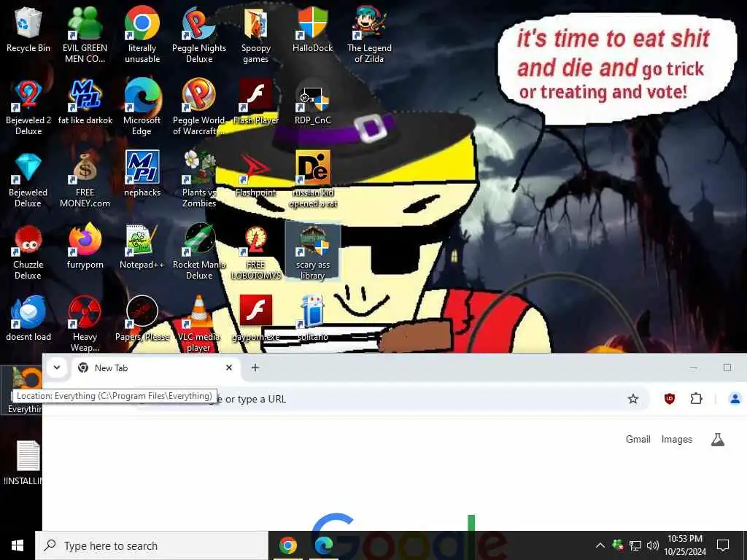Open the Google Images link
Image resolution: width=747 pixels, height=560 pixels.
[676, 439]
